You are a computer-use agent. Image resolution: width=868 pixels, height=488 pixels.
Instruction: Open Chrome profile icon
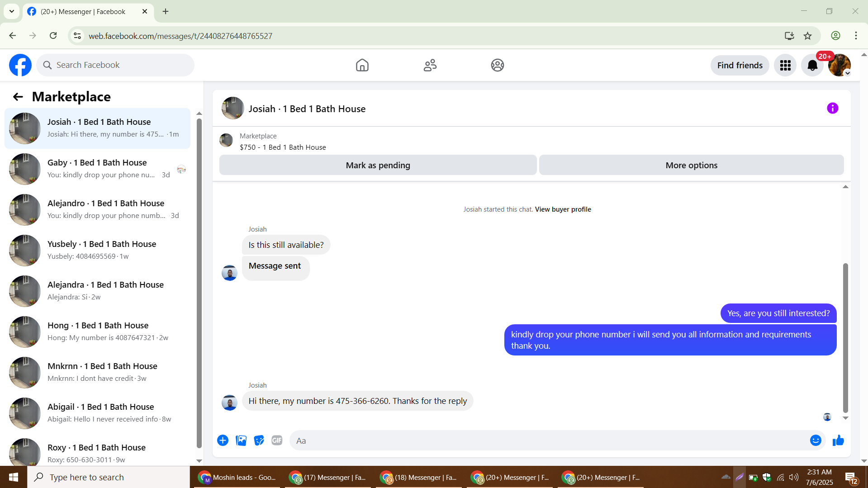click(x=835, y=36)
